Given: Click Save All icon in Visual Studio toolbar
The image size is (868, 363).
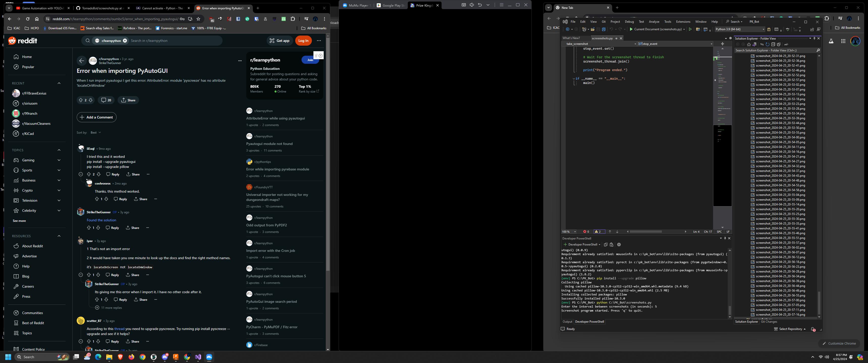Looking at the screenshot, I should click(604, 29).
